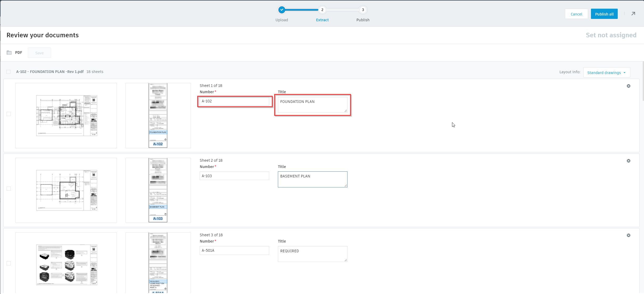
Task: Click the completed Upload step checkmark
Action: pos(282,10)
